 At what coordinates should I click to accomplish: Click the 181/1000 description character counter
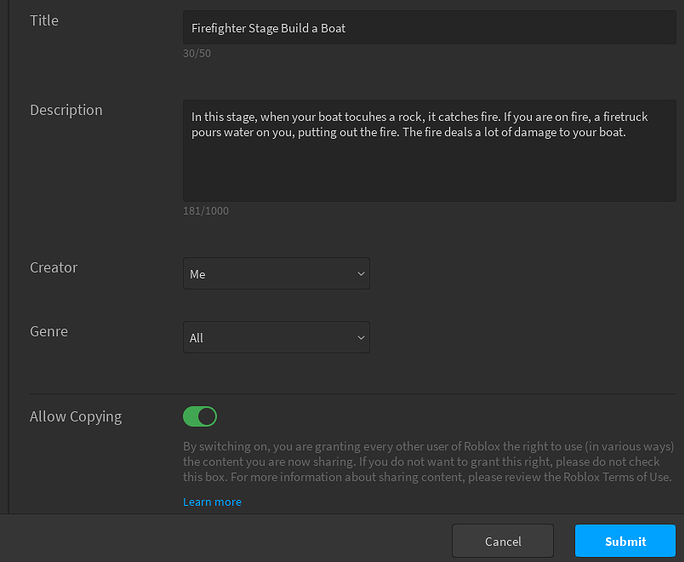tap(206, 211)
